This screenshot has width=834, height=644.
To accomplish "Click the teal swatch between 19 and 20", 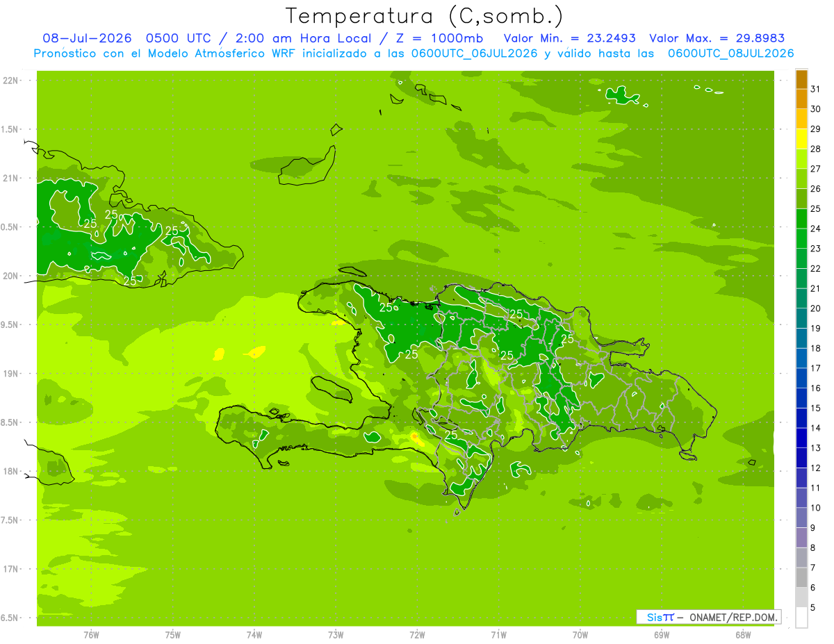I will tap(801, 319).
